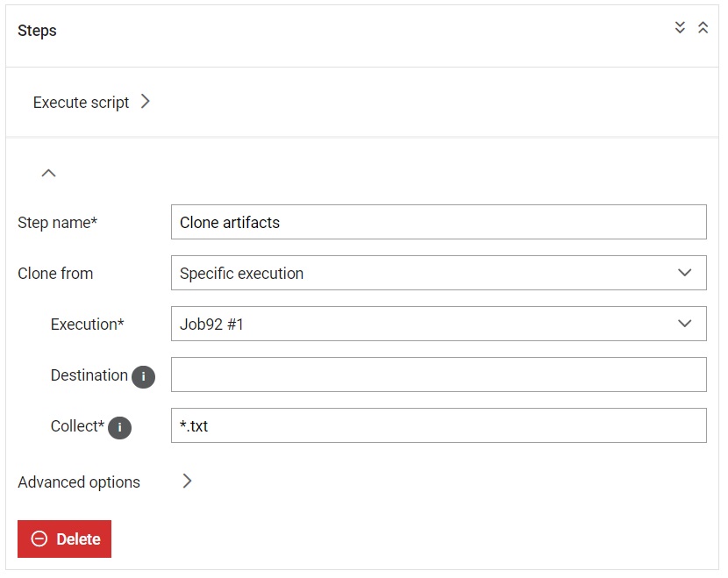Click the Steps panel header title
The width and height of the screenshot is (728, 578).
coord(37,31)
